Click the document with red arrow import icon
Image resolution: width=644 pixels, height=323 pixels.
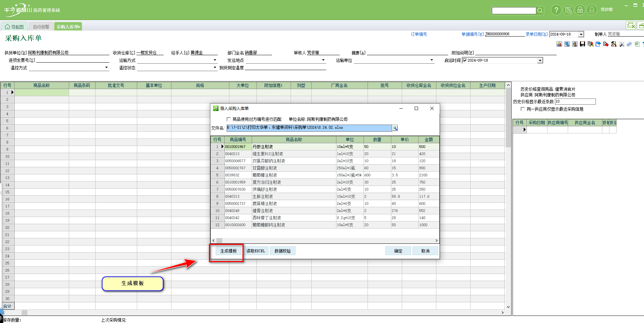(x=590, y=44)
